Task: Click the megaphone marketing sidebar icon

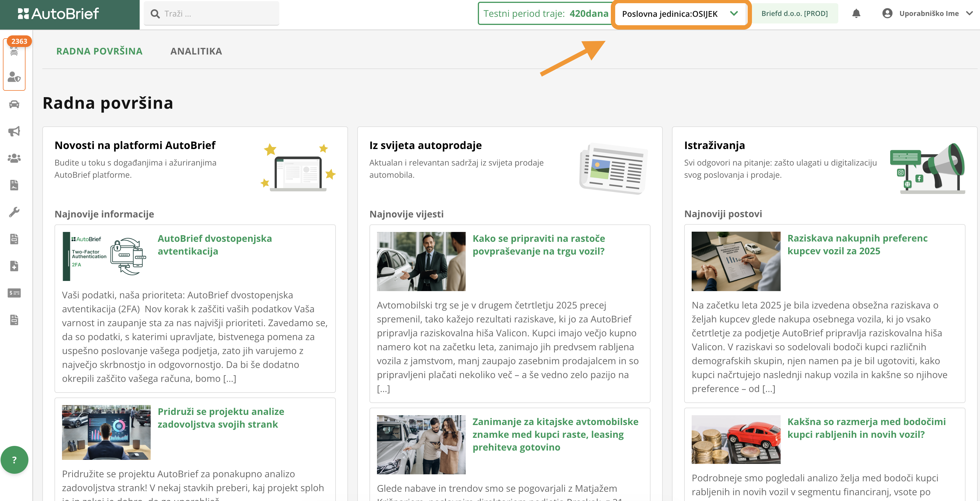Action: pos(14,131)
